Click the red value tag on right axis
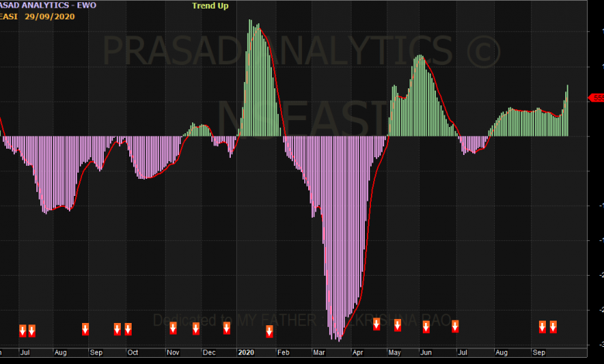This screenshot has width=604, height=364. 597,97
